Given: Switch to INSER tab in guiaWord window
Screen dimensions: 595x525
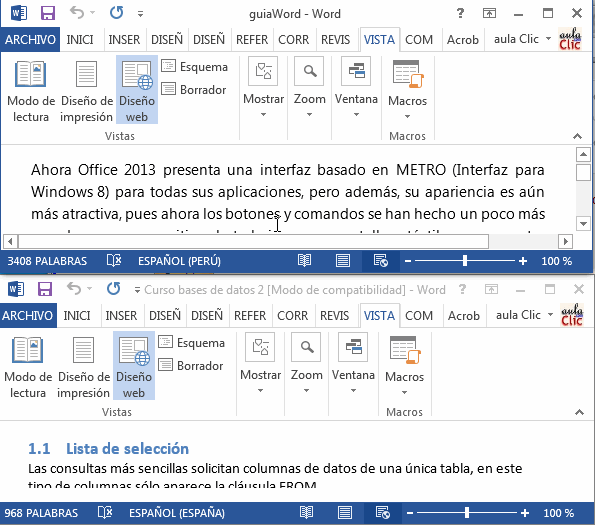Looking at the screenshot, I should point(124,39).
